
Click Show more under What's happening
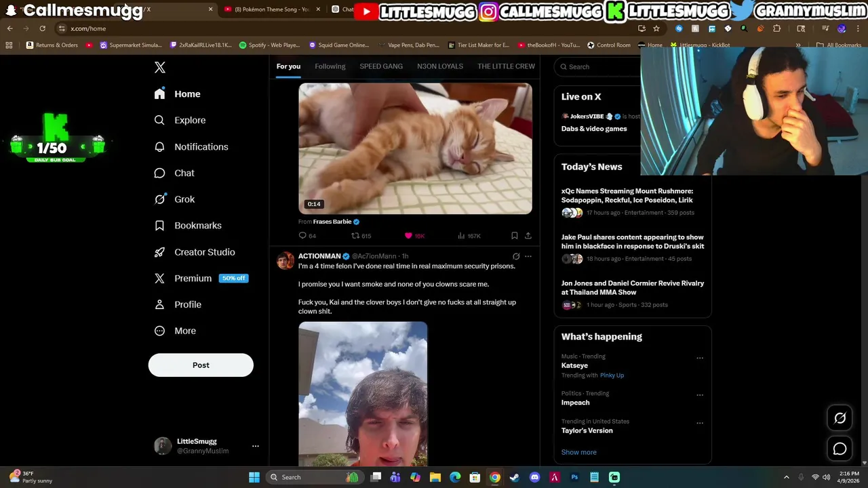pos(579,452)
